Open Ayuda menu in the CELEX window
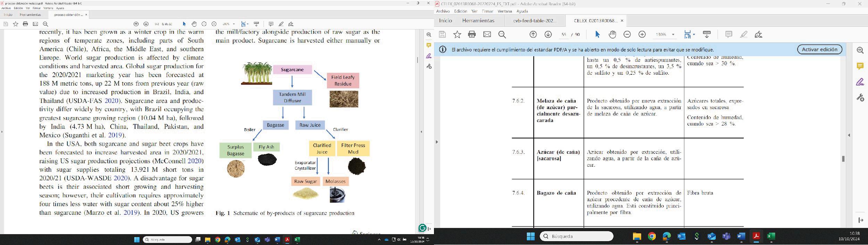868x245 pixels. tap(522, 11)
